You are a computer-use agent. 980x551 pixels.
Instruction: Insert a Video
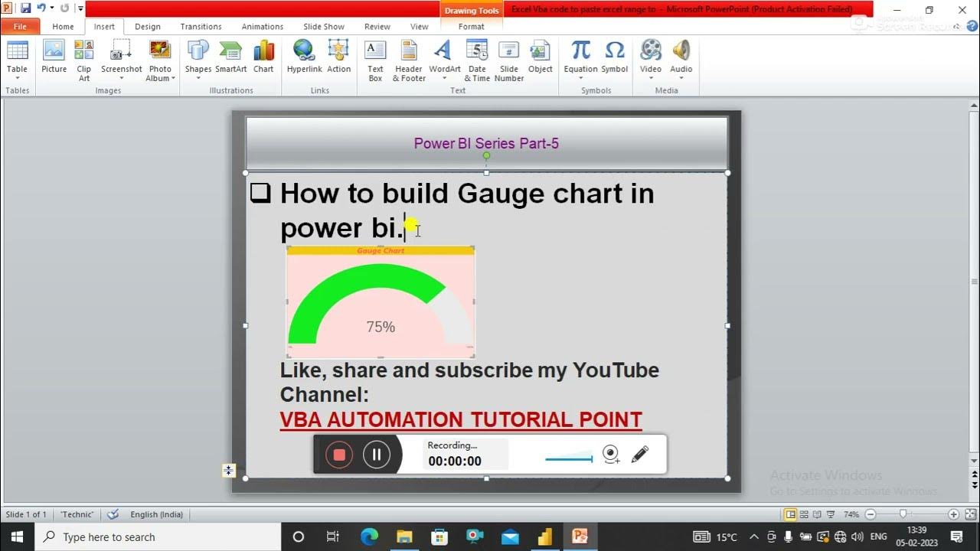[651, 60]
